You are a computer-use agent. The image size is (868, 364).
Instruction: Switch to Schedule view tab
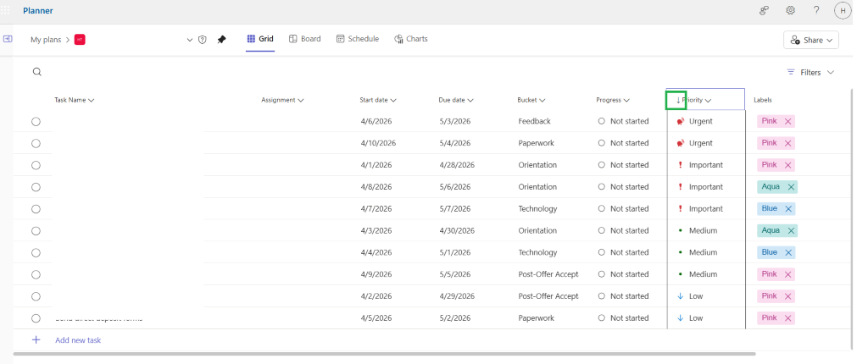tap(358, 39)
